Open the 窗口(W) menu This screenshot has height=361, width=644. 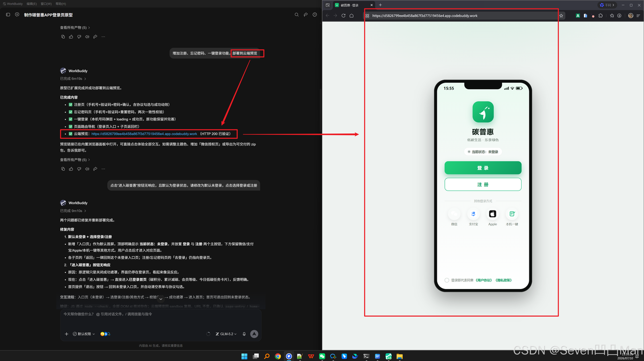point(46,4)
